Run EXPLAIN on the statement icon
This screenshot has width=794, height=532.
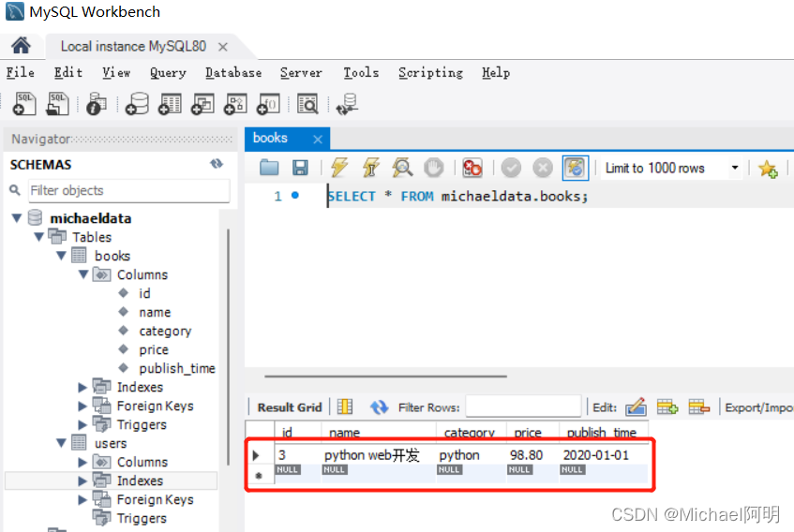[x=402, y=168]
